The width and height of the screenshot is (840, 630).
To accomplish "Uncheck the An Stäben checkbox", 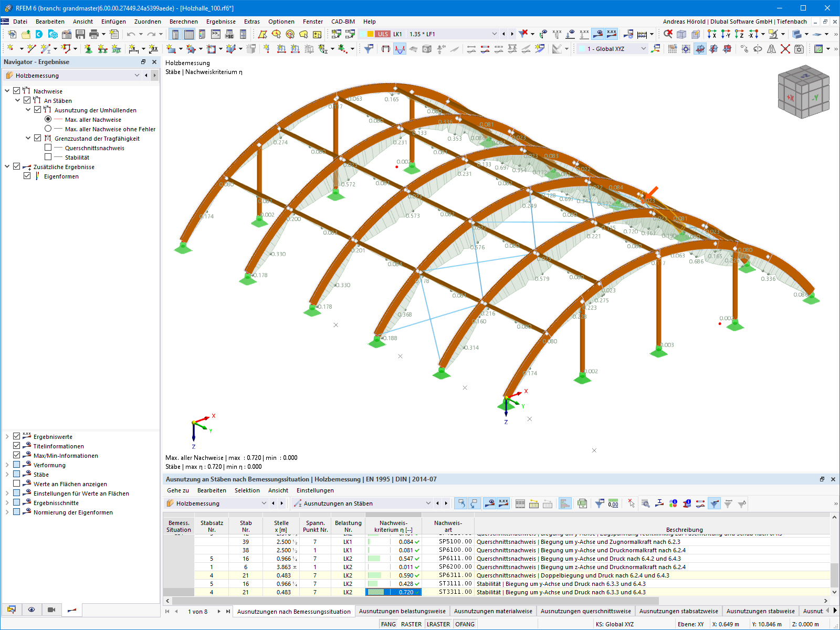I will point(27,100).
